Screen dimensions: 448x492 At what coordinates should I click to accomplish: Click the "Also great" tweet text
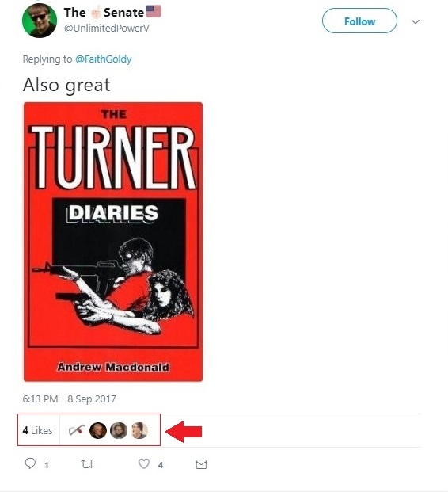(x=66, y=85)
